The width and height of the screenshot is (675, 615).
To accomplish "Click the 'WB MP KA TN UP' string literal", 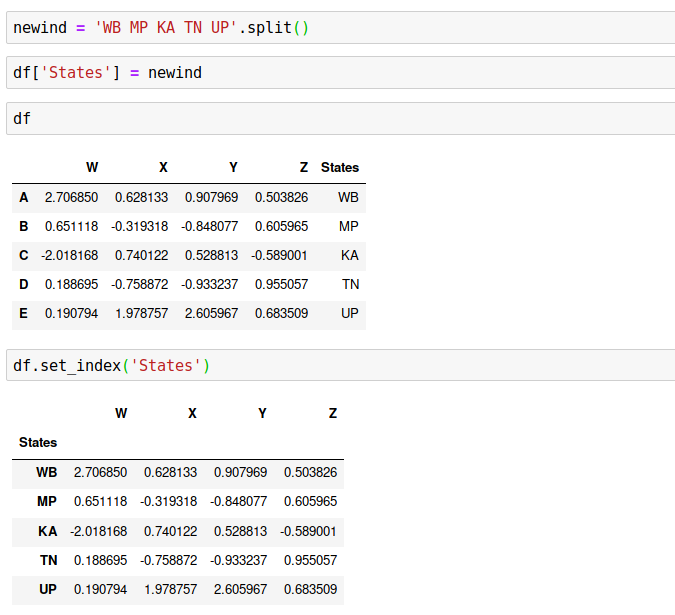I will (166, 28).
